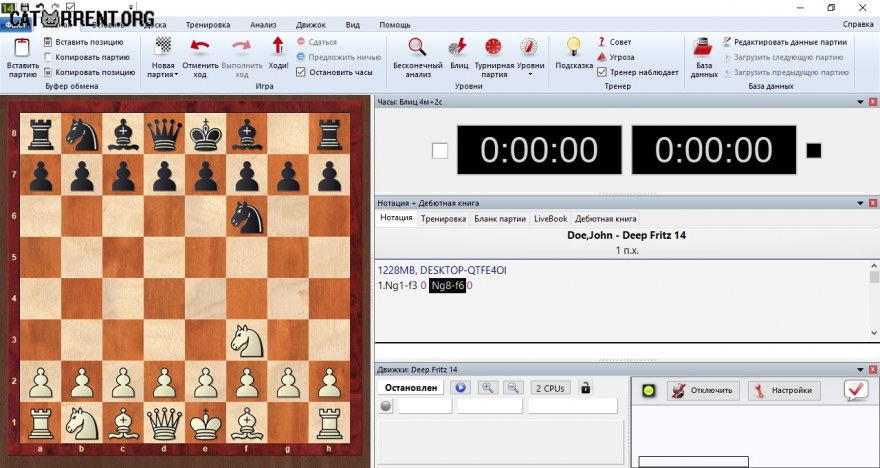Open the Движок menu
Viewport: 880px width, 468px height.
[311, 25]
